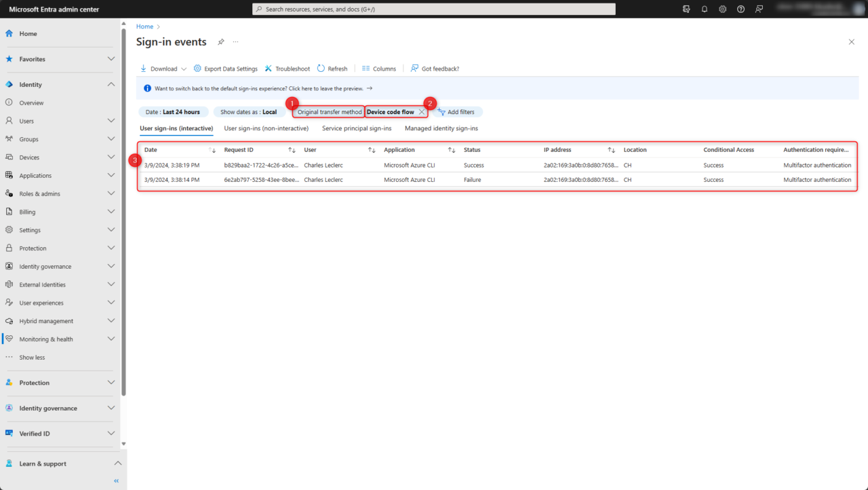Toggle the Show dates as Local filter
868x490 pixels.
point(248,112)
